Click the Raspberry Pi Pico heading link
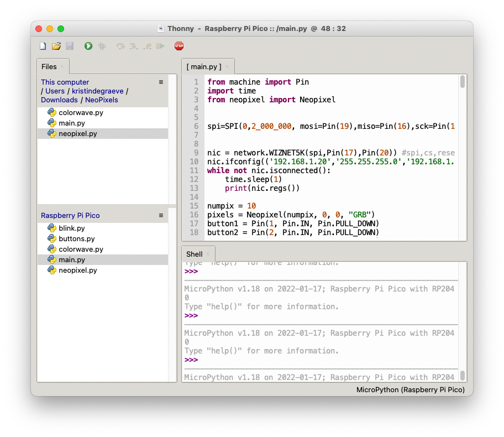The height and width of the screenshot is (437, 504). [x=70, y=215]
